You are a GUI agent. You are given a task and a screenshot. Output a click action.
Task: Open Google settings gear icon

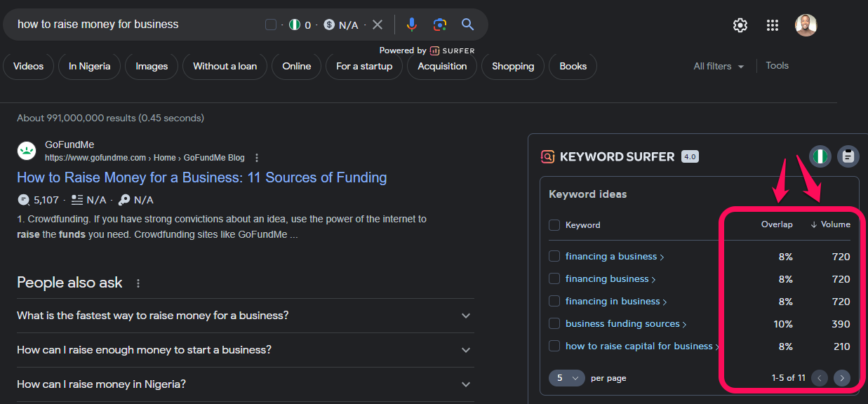point(740,25)
